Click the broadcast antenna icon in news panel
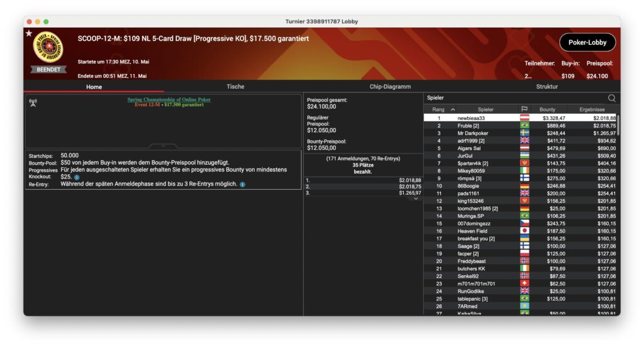644x347 pixels. click(33, 102)
